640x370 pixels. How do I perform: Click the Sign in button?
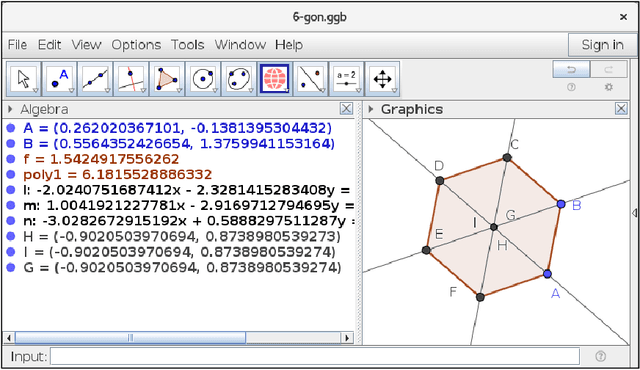(x=602, y=45)
